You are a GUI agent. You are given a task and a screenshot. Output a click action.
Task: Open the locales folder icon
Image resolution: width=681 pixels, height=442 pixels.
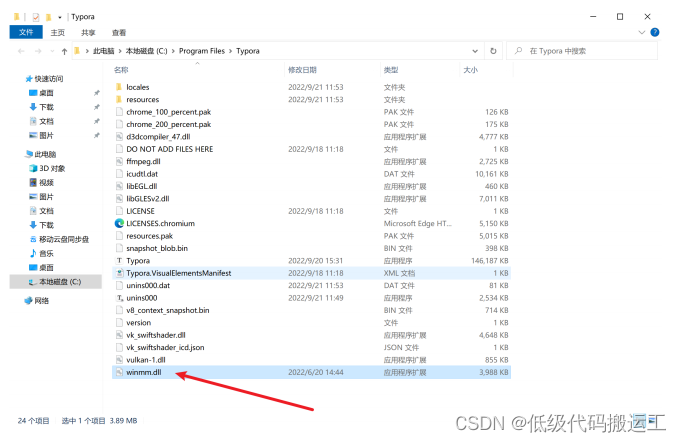pyautogui.click(x=119, y=87)
